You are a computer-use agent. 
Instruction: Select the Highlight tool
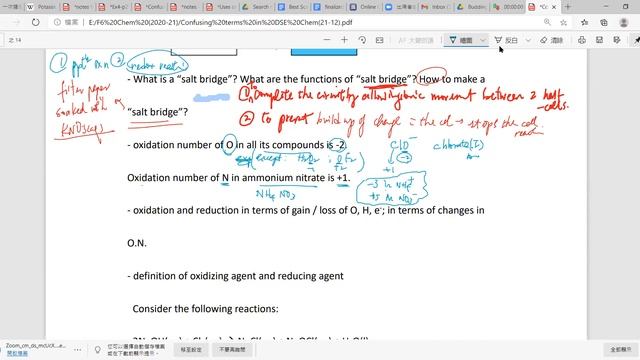tap(506, 40)
